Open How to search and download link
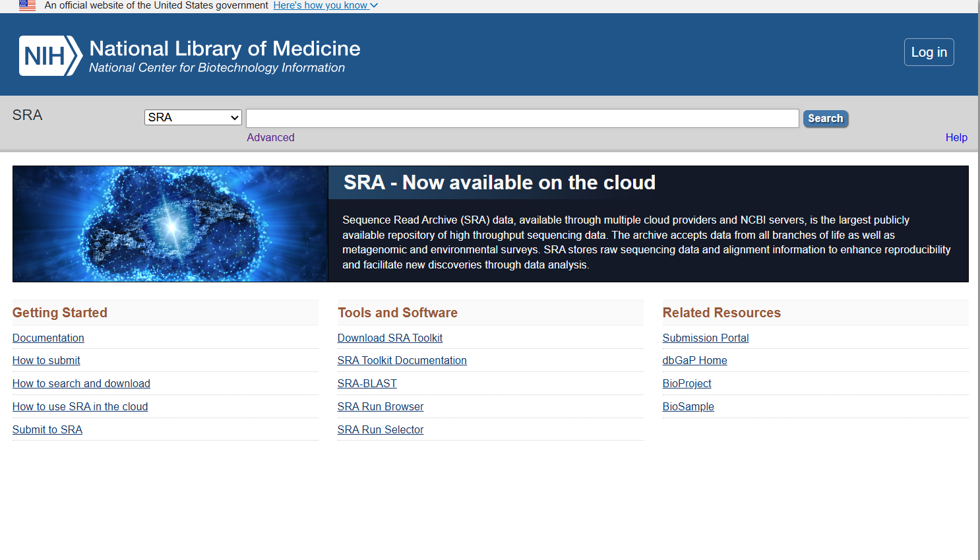 click(x=81, y=383)
